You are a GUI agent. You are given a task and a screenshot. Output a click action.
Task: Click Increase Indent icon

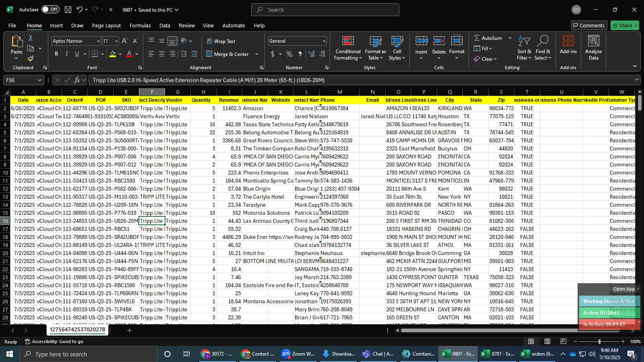194,54
